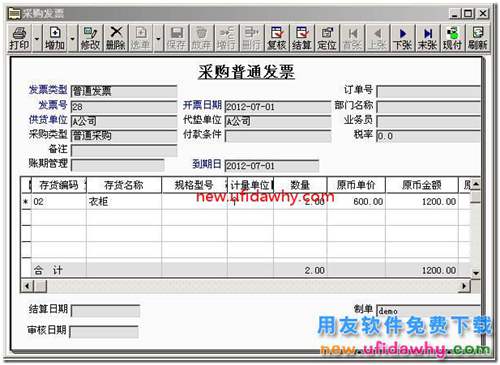The width and height of the screenshot is (500, 365).
Task: Click the 到期日 field 2012-07-01
Action: [272, 165]
